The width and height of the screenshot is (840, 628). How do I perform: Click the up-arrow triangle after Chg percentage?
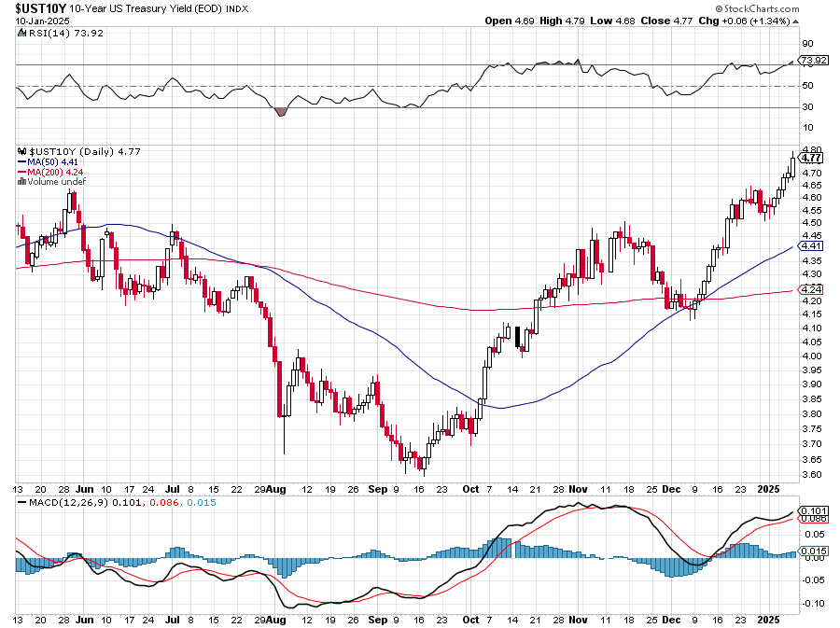pos(794,21)
